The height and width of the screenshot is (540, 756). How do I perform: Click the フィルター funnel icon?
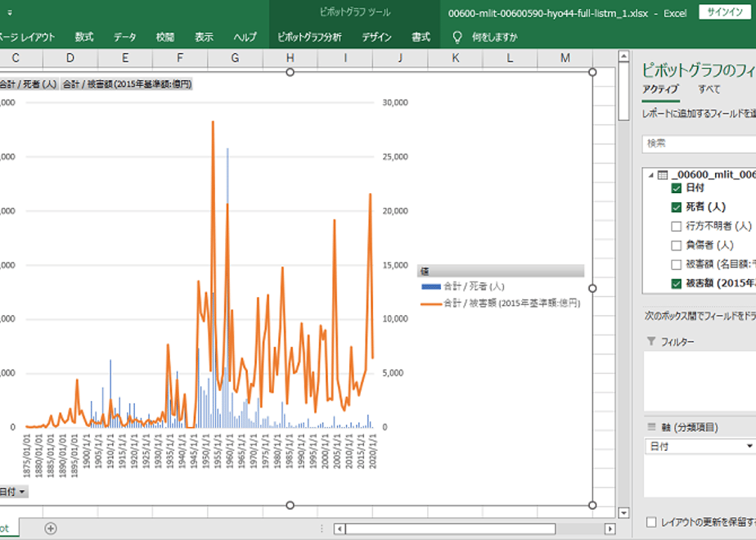coord(651,341)
